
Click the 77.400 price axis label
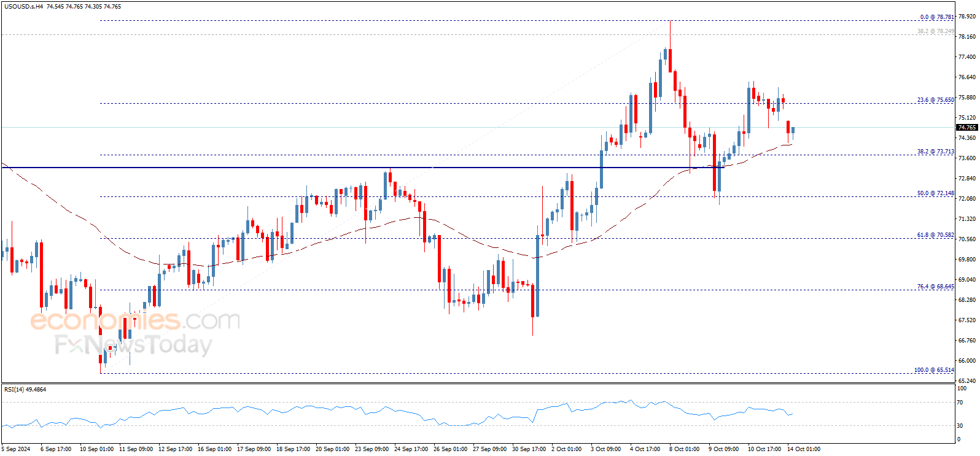click(967, 57)
